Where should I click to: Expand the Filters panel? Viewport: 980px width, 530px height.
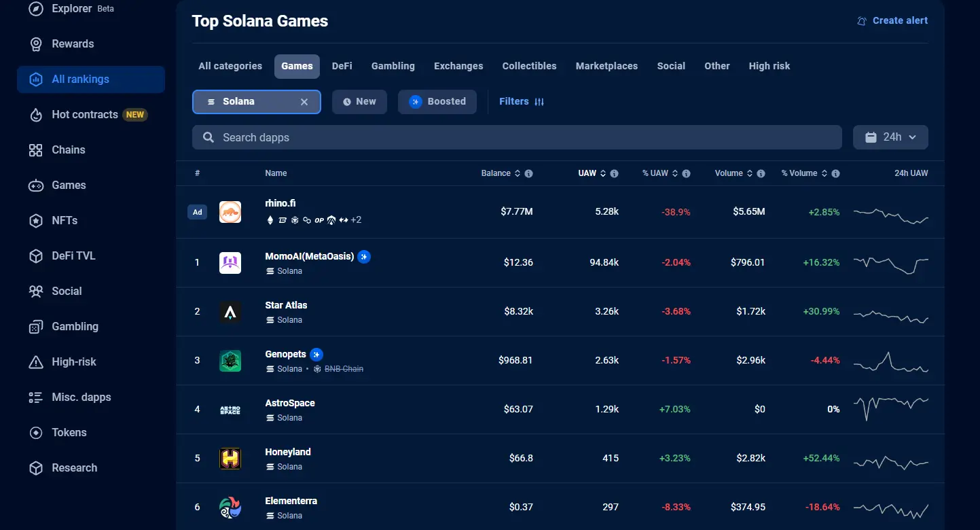522,101
